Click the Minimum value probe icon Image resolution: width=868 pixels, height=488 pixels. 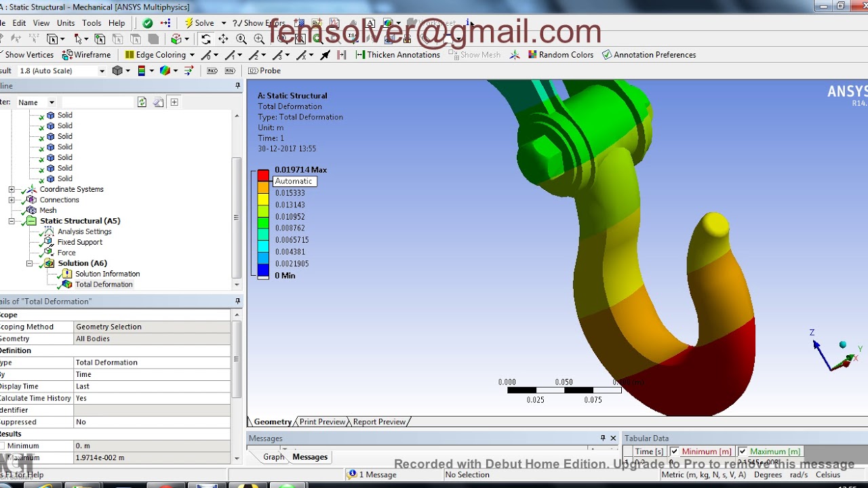pos(230,70)
